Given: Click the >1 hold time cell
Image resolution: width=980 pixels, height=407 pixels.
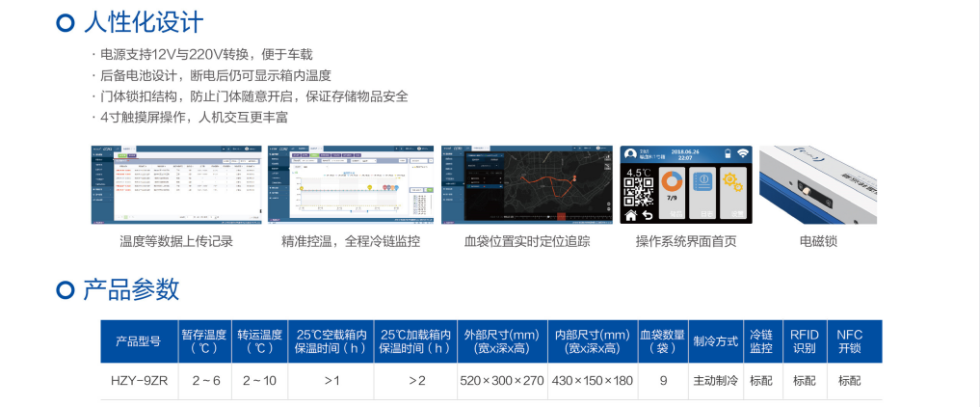Looking at the screenshot, I should coord(331,380).
